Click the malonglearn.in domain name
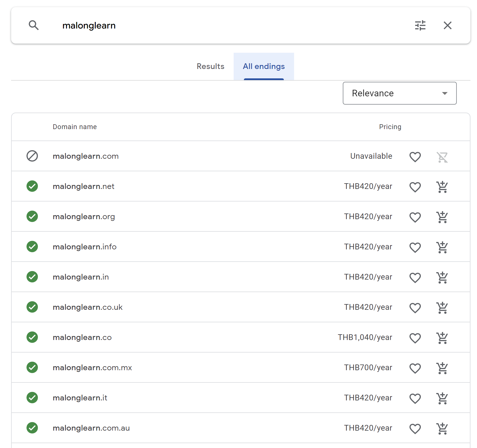Viewport: 477px width, 448px height. coord(81,277)
